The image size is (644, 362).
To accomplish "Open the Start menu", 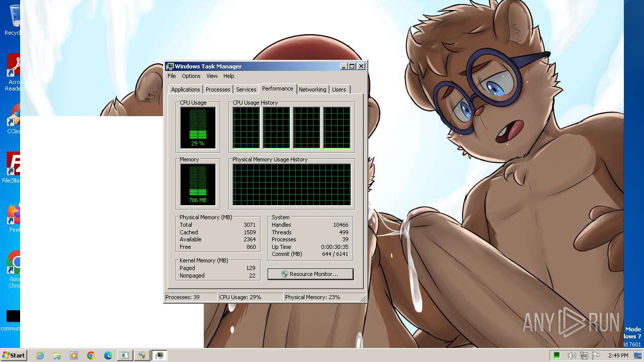I will (14, 355).
